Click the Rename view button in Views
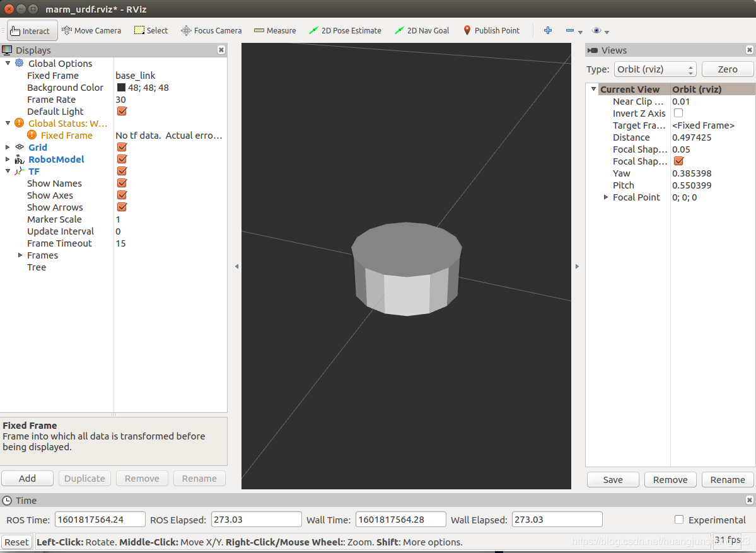 [x=728, y=480]
